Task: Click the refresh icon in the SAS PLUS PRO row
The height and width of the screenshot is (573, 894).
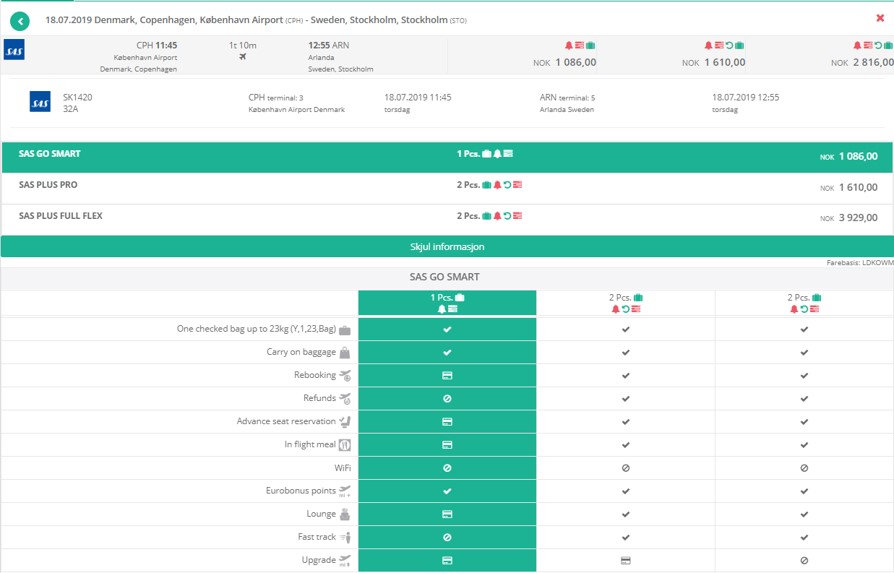Action: tap(507, 185)
